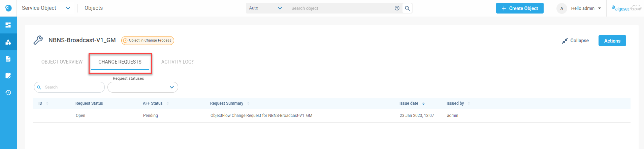This screenshot has width=644, height=149.
Task: Click the magnifier search button in top bar
Action: [407, 8]
